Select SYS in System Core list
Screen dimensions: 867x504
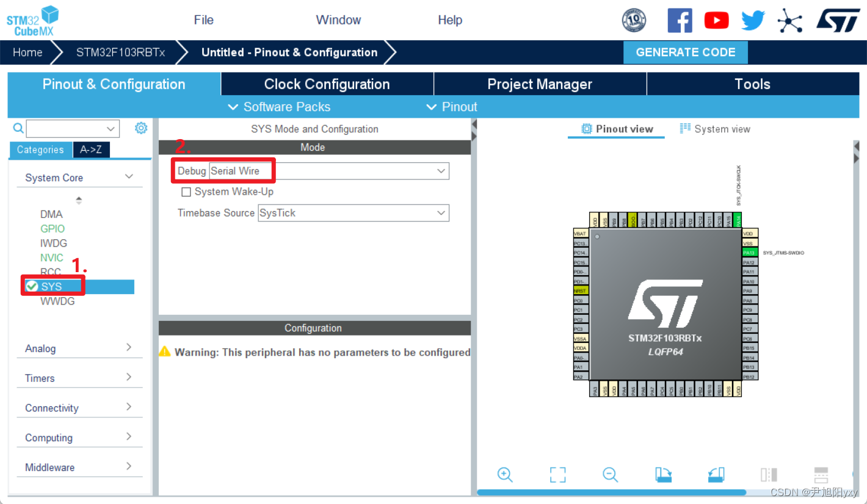coord(78,287)
